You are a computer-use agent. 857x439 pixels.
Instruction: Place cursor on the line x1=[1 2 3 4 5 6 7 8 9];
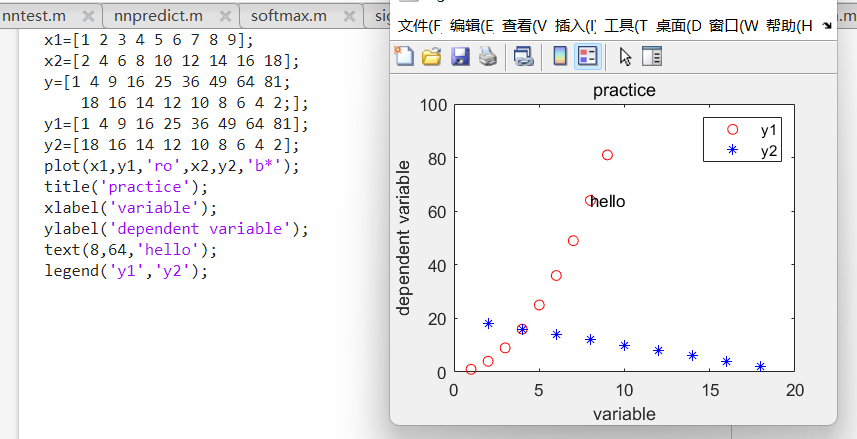[149, 40]
